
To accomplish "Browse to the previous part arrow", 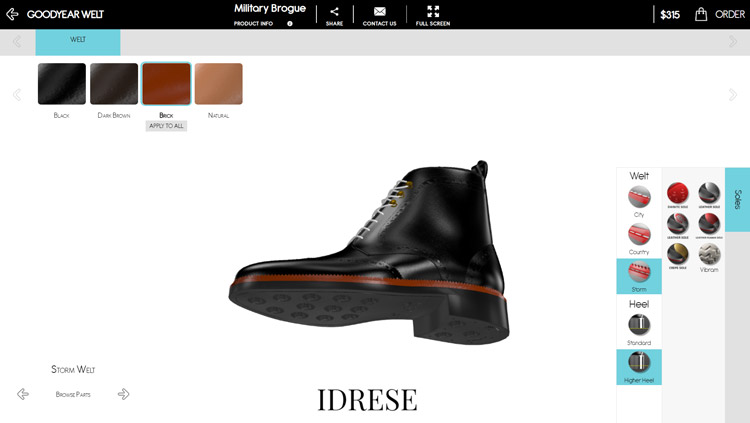I will click(x=22, y=394).
